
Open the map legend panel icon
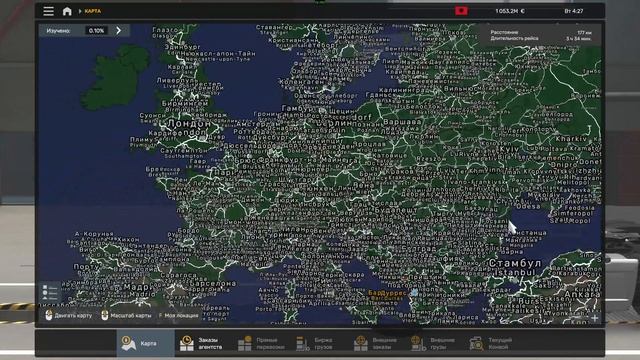(50, 293)
